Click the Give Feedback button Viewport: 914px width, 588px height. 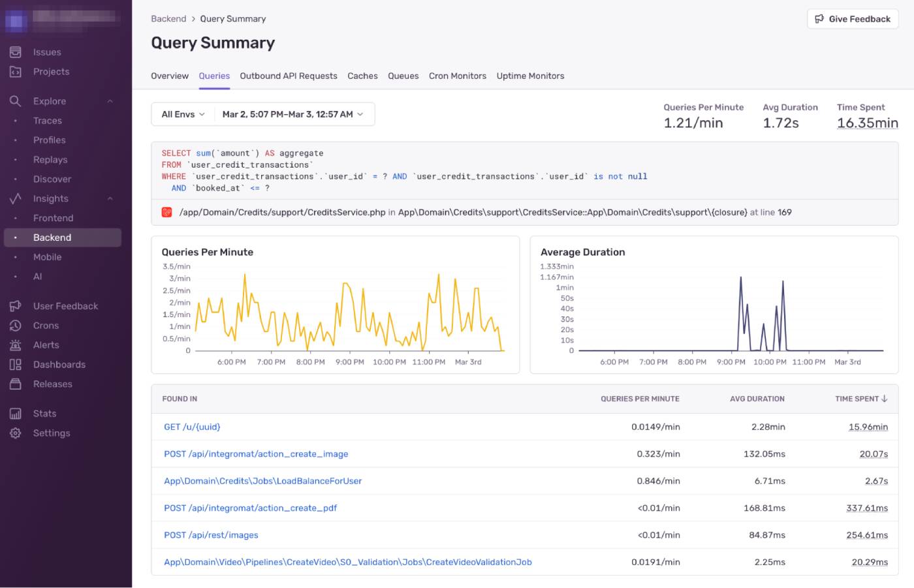point(852,19)
